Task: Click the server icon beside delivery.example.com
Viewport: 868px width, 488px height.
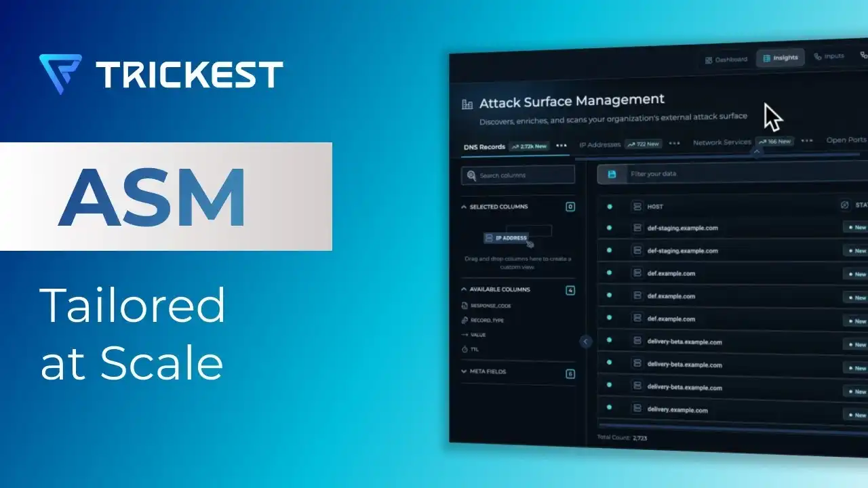Action: click(637, 409)
